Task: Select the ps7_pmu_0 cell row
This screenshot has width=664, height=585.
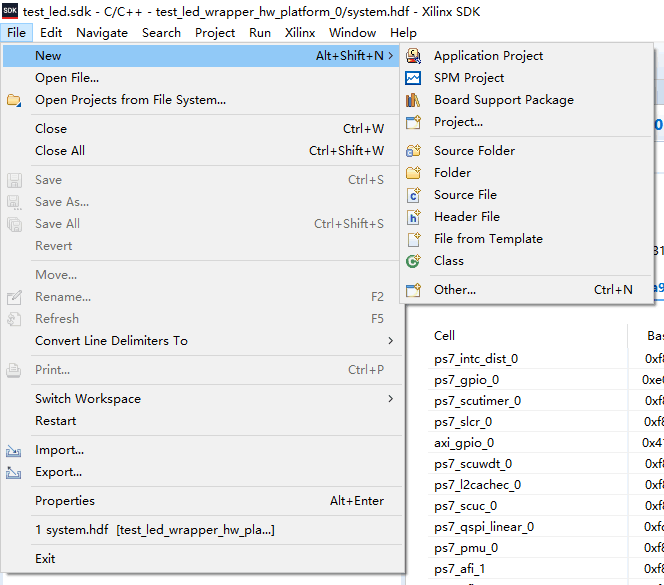Action: [527, 548]
